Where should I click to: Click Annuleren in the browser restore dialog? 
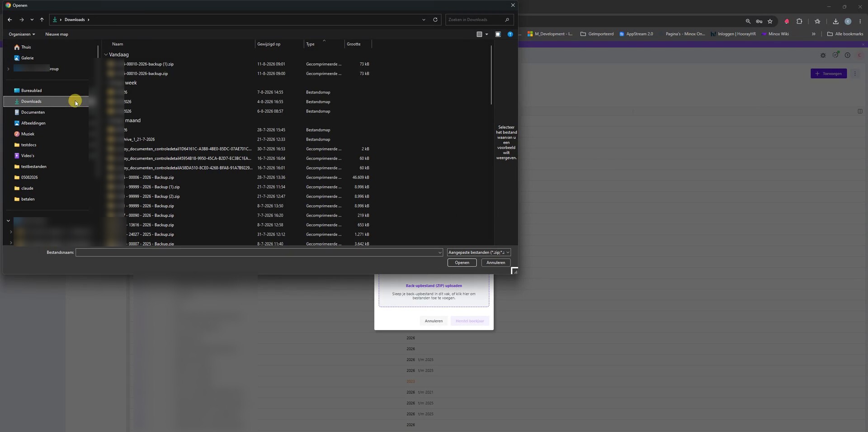pos(434,321)
